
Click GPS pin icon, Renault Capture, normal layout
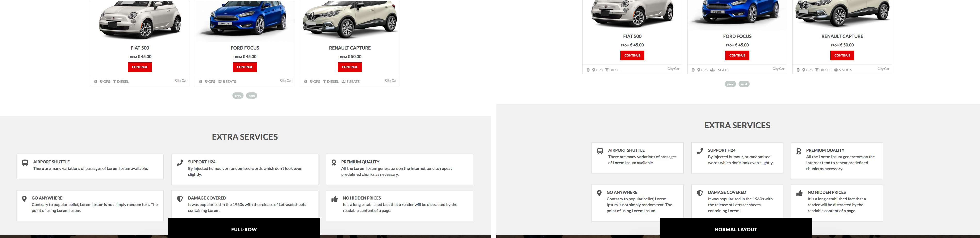804,70
